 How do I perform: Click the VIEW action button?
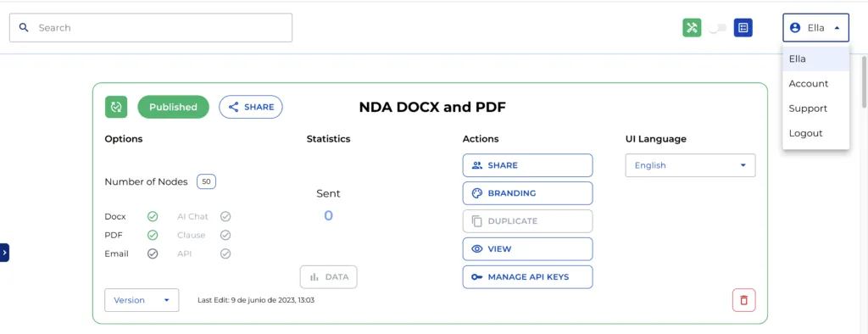click(527, 248)
